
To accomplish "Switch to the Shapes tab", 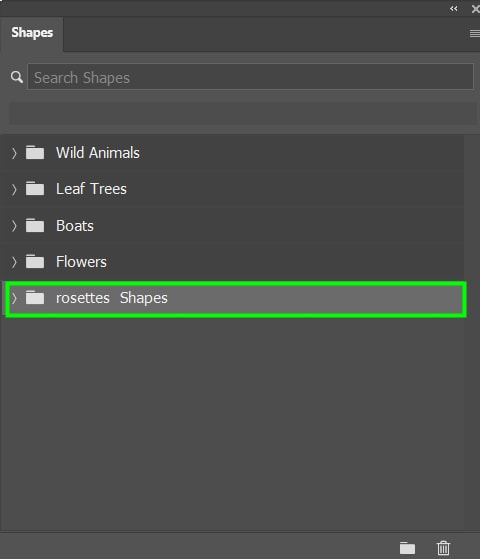I will point(32,33).
